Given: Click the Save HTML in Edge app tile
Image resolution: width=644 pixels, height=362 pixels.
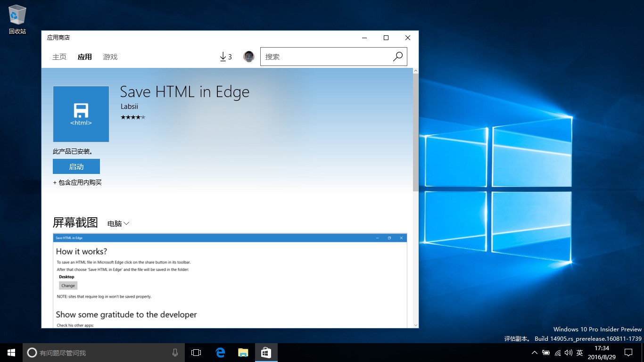Looking at the screenshot, I should pos(81,114).
